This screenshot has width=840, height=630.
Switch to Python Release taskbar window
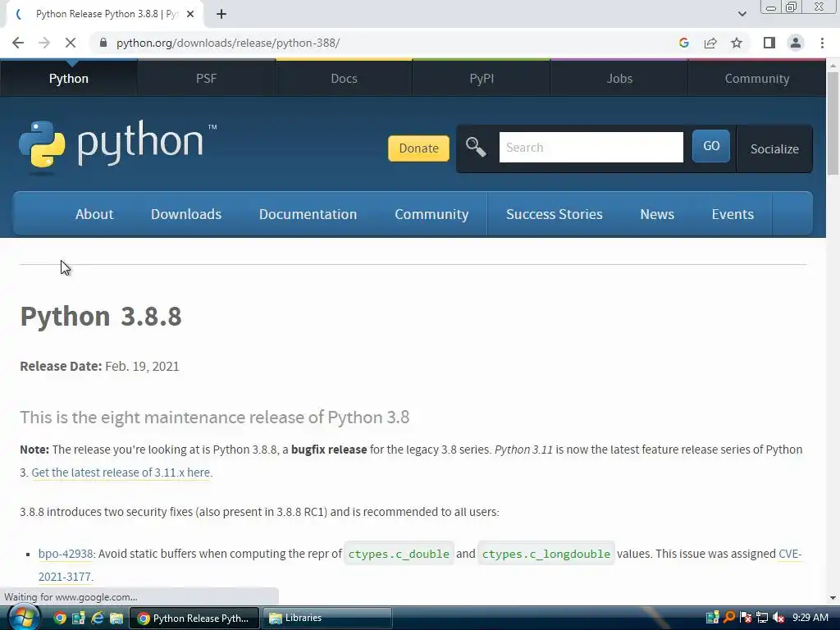[x=194, y=619]
